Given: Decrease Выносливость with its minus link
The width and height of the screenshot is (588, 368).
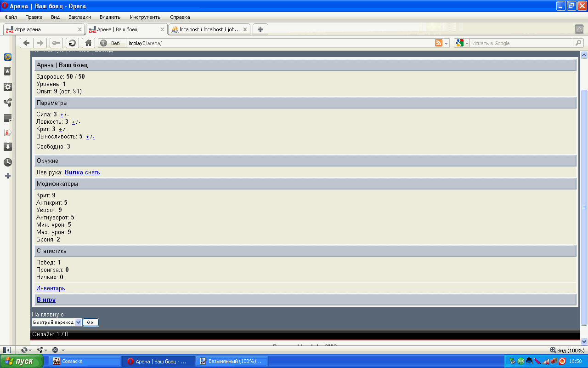Looking at the screenshot, I should 94,137.
